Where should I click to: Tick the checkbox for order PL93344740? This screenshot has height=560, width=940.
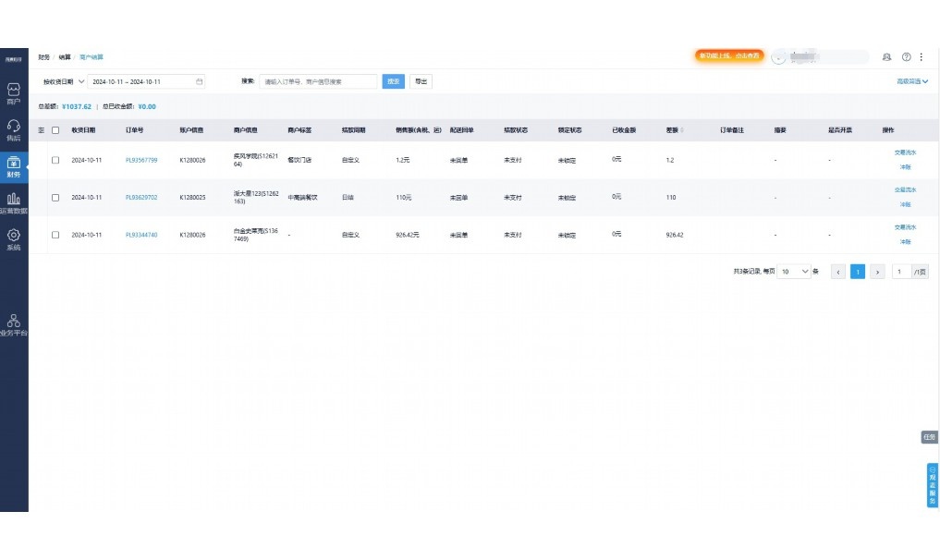click(x=55, y=235)
